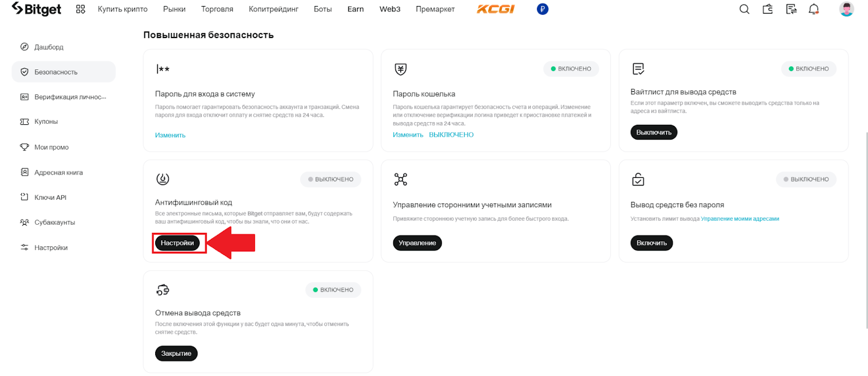
Task: Click the blue P badge icon
Action: [x=542, y=9]
